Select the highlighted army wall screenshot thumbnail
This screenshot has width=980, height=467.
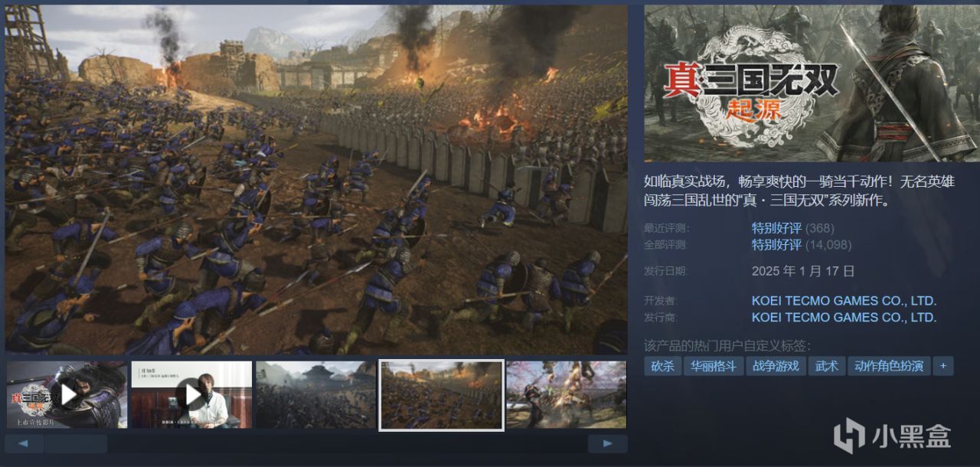[442, 395]
